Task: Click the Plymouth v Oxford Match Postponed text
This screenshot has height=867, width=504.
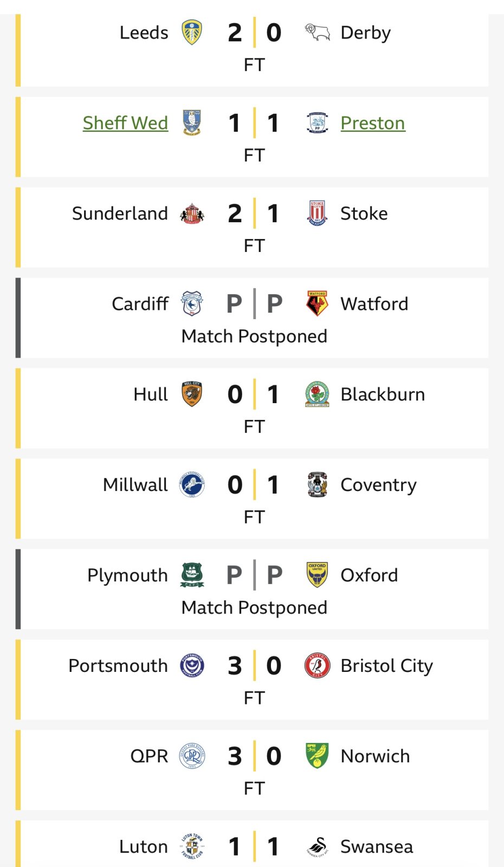Action: (254, 607)
